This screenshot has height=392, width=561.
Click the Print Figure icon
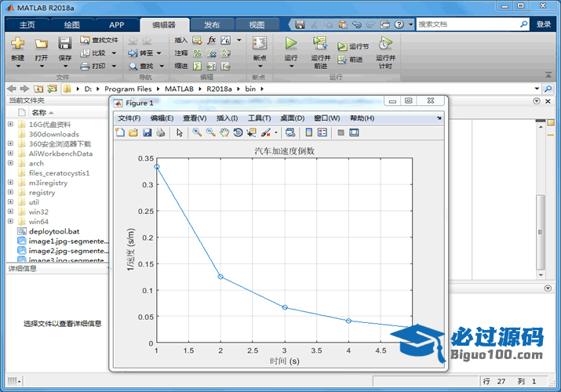coord(160,132)
